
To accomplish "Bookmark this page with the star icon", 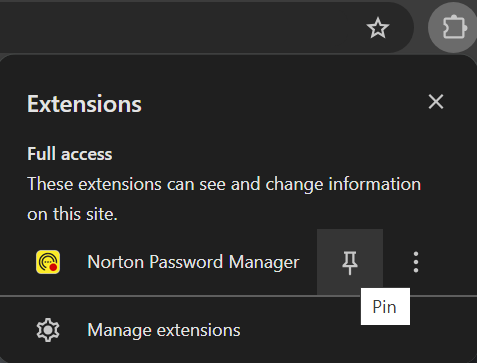I will pos(378,28).
